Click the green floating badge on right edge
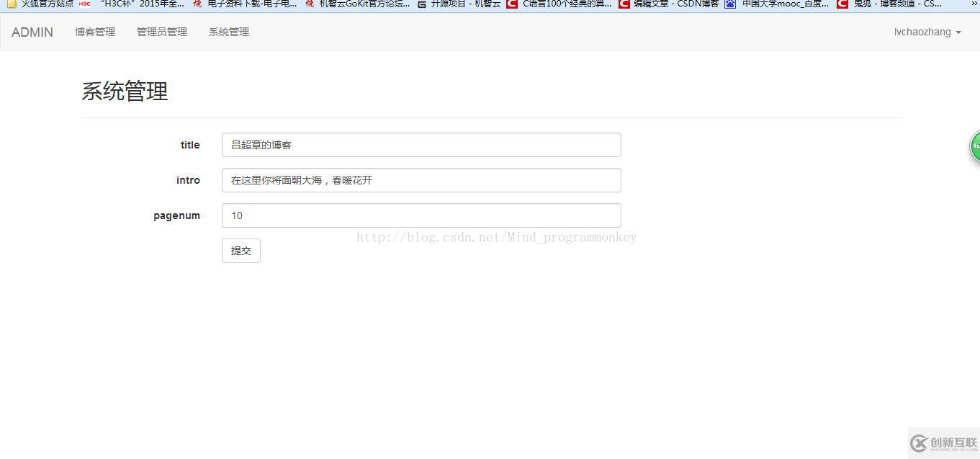The height and width of the screenshot is (459, 980). pos(974,146)
